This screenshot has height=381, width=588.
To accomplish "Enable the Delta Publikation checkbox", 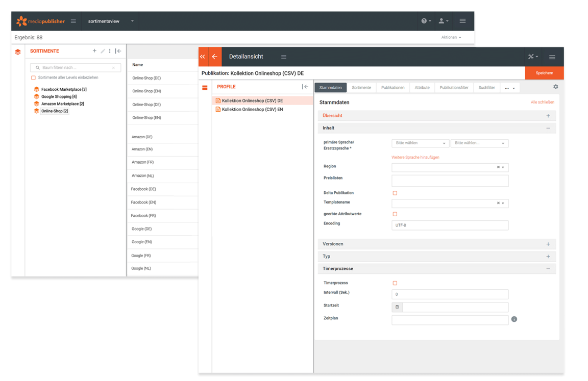I will [x=395, y=193].
